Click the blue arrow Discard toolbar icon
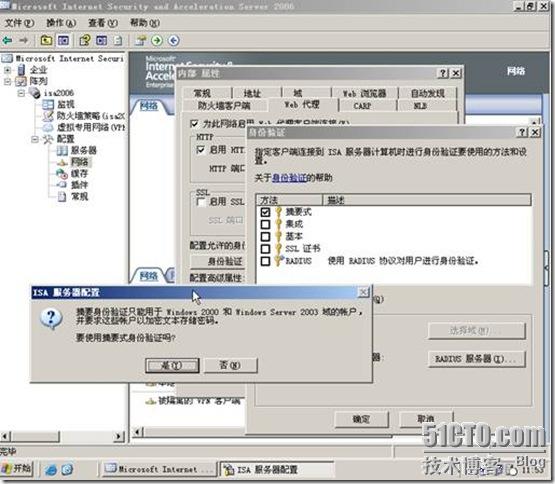Screen dimensions: 555x484 click(173, 41)
